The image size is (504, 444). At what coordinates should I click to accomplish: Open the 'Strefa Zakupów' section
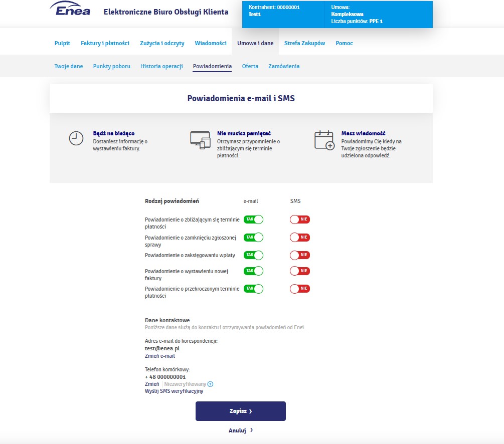(x=304, y=43)
